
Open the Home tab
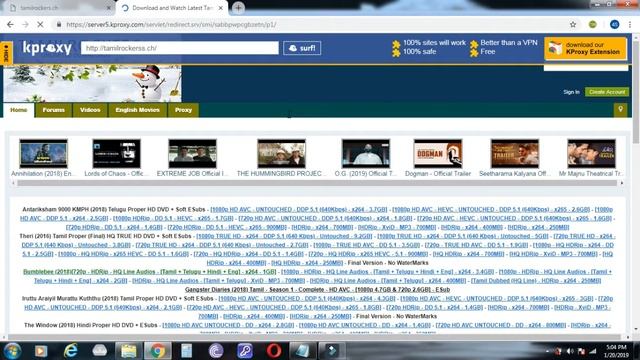click(19, 110)
